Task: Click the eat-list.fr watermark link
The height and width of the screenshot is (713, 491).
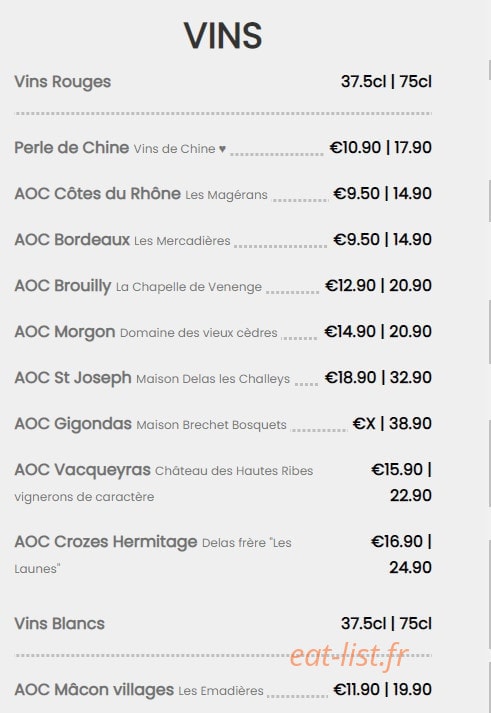Action: click(349, 656)
